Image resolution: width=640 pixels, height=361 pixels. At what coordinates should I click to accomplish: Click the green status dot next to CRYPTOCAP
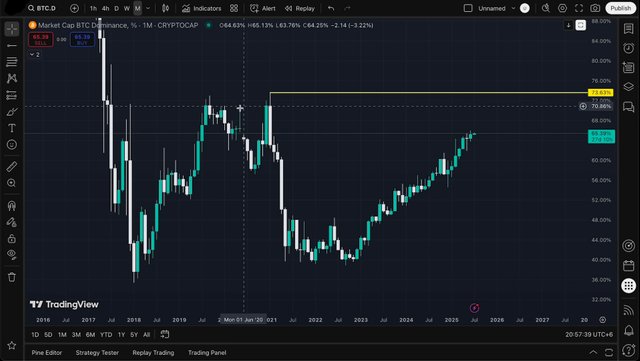point(209,25)
